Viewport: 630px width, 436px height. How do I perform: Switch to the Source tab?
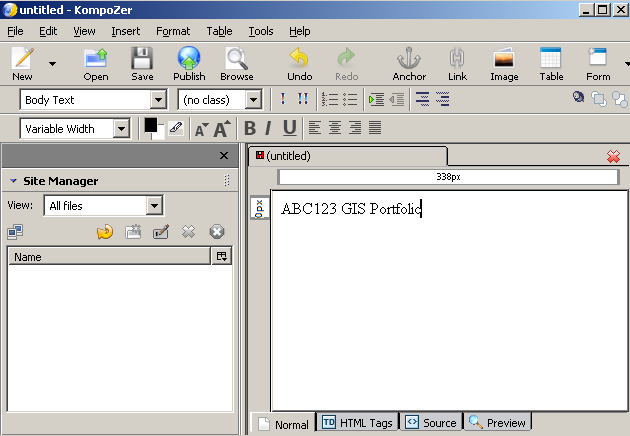click(x=430, y=423)
